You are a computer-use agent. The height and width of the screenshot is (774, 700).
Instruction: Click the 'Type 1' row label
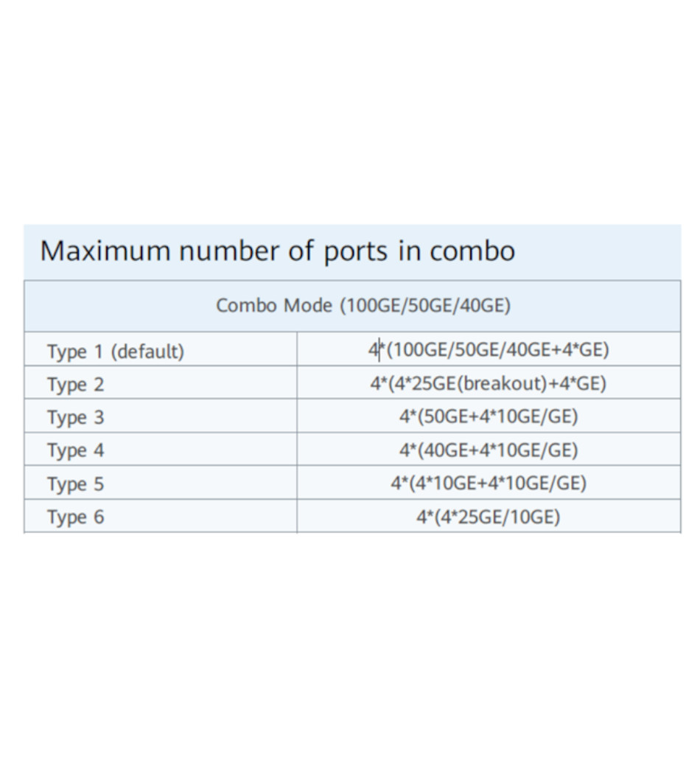76,352
